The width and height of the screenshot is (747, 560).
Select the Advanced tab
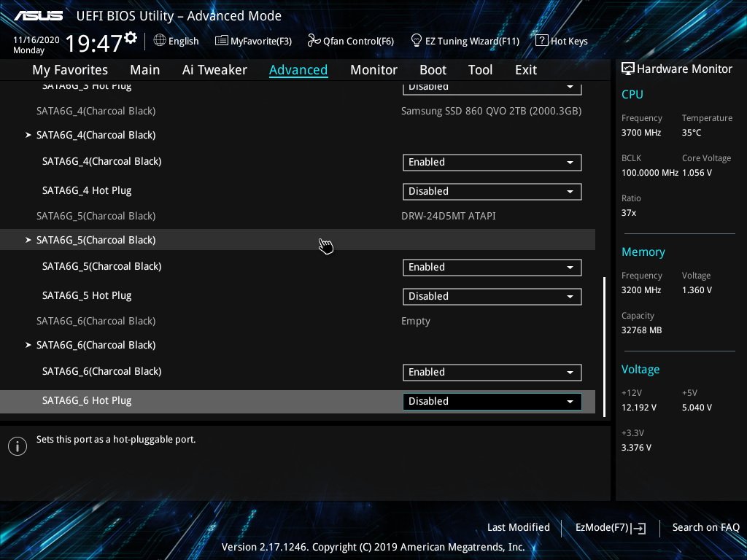(298, 70)
